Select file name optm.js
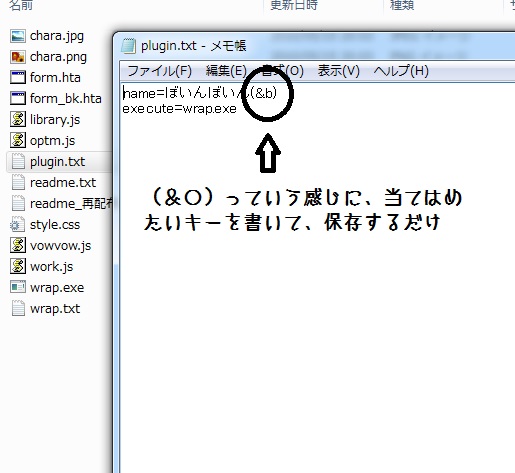 point(52,141)
